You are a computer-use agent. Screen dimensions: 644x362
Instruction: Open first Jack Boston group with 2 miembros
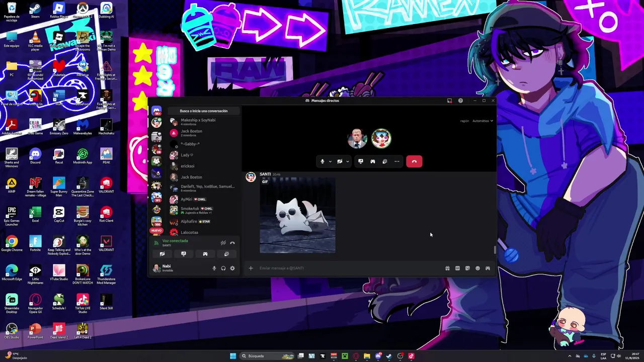pos(203,133)
